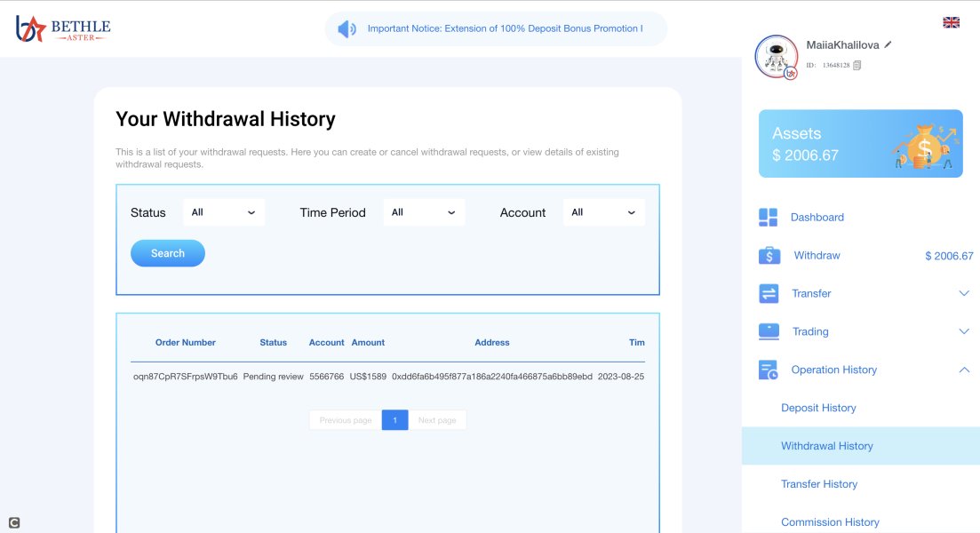Open the Account filter dropdown
The width and height of the screenshot is (980, 533).
click(x=604, y=212)
